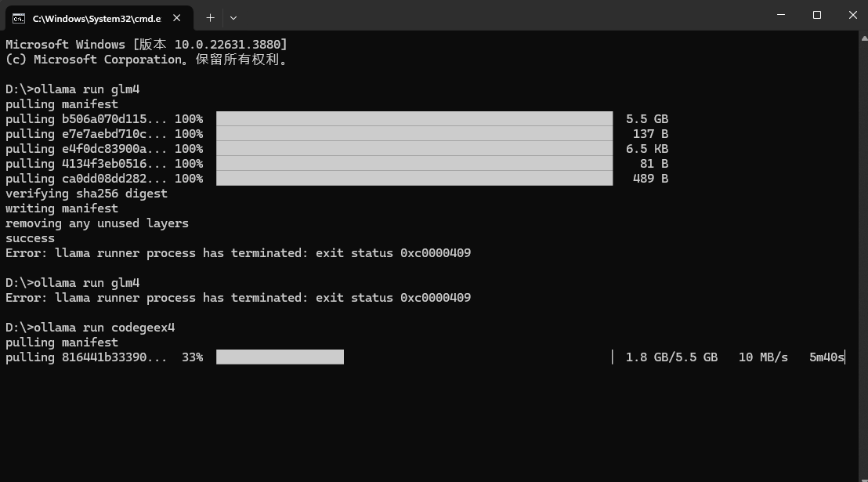
Task: Click 'verifying sha256 digest' line
Action: point(86,194)
